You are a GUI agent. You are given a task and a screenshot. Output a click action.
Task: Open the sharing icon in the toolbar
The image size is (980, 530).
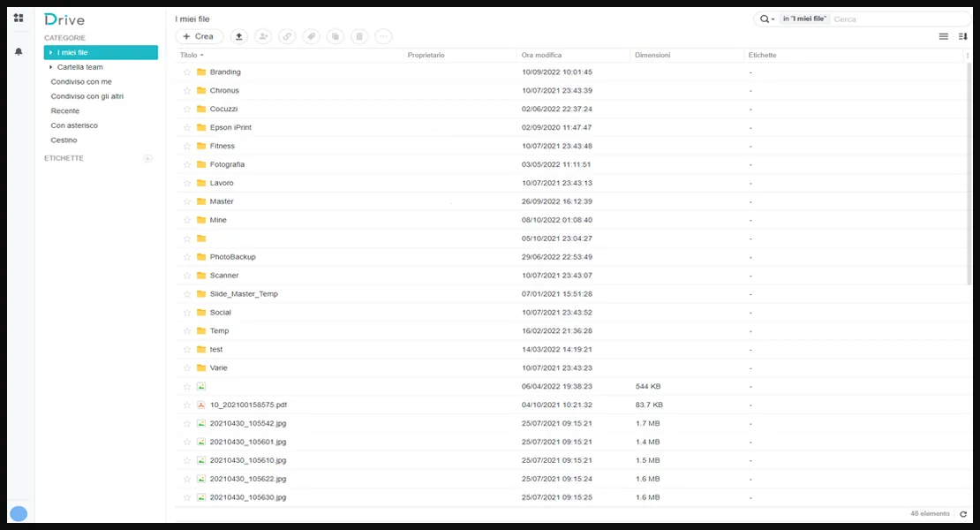[x=262, y=36]
